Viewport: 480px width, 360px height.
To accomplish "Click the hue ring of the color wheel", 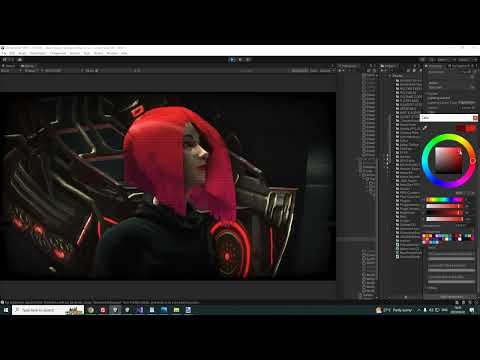I will pos(473,161).
